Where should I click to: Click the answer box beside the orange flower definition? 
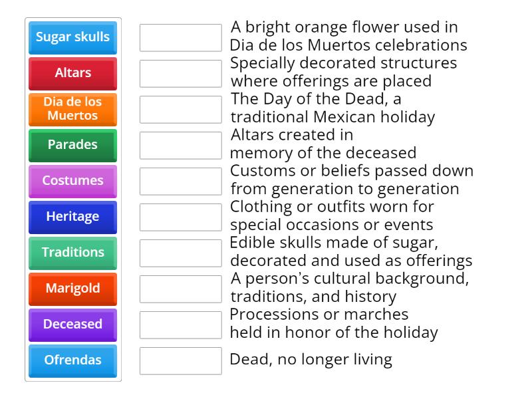click(x=180, y=37)
